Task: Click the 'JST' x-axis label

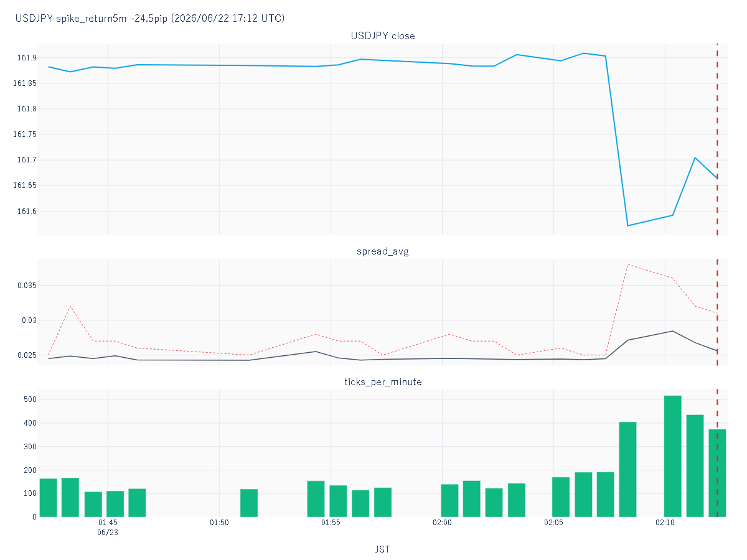Action: [x=383, y=549]
